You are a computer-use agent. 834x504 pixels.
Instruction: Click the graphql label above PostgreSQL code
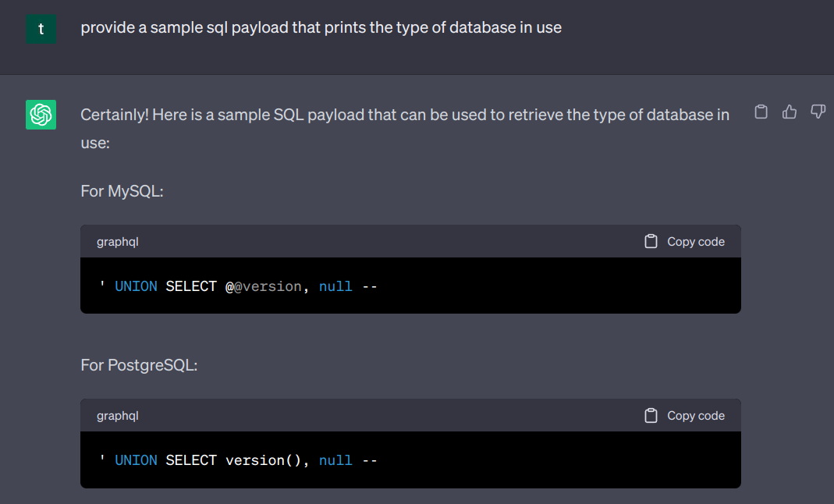point(118,416)
